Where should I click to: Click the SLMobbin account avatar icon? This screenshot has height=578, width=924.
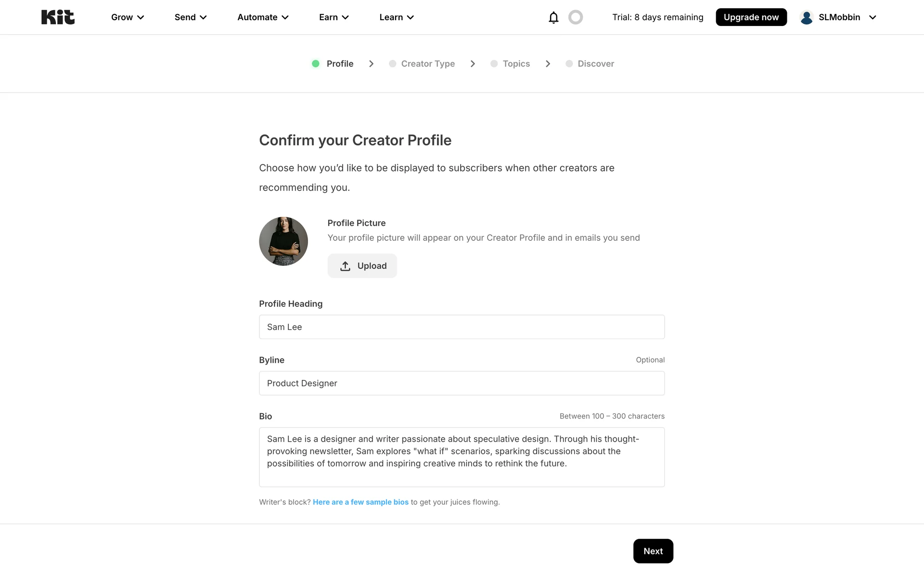[x=807, y=17]
